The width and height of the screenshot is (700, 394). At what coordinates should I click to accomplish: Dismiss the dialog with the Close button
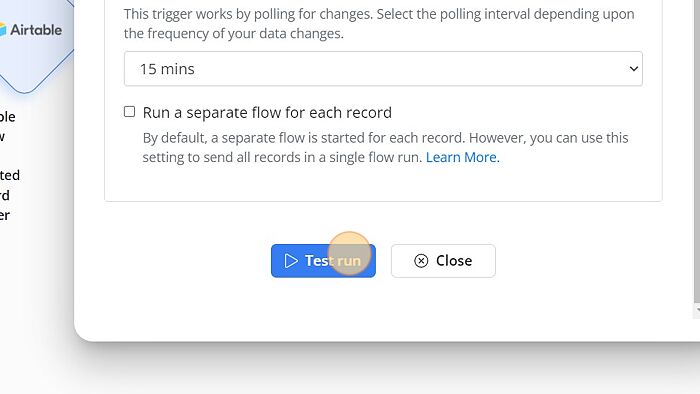(443, 261)
